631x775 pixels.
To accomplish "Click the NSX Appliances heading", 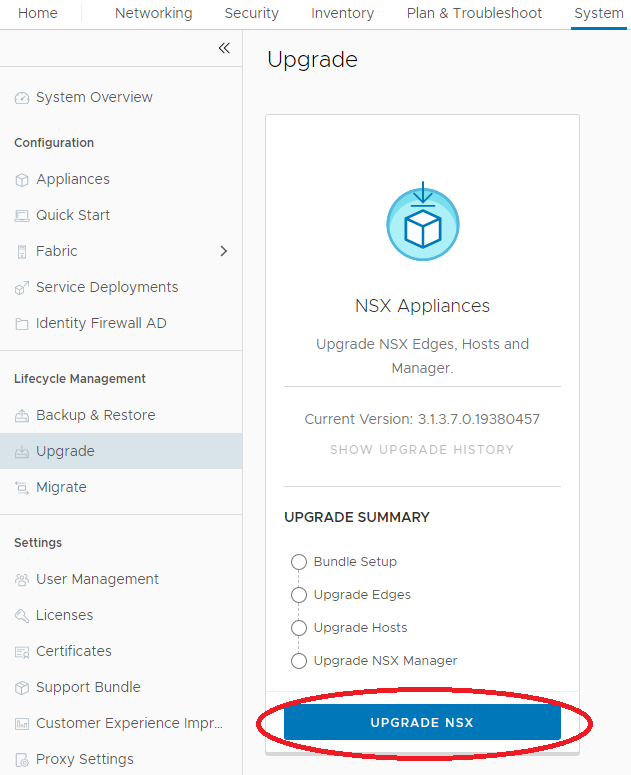I will pyautogui.click(x=422, y=306).
